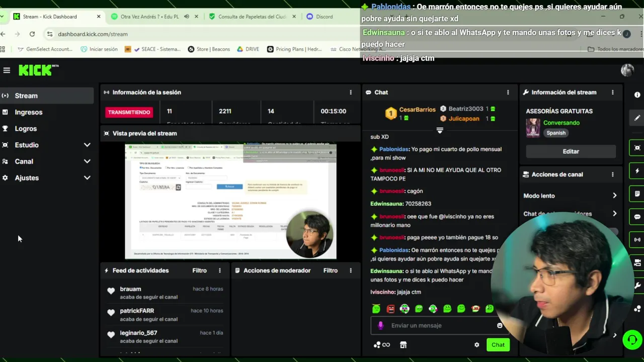Click the green Chat send button
The image size is (644, 362).
click(x=498, y=345)
